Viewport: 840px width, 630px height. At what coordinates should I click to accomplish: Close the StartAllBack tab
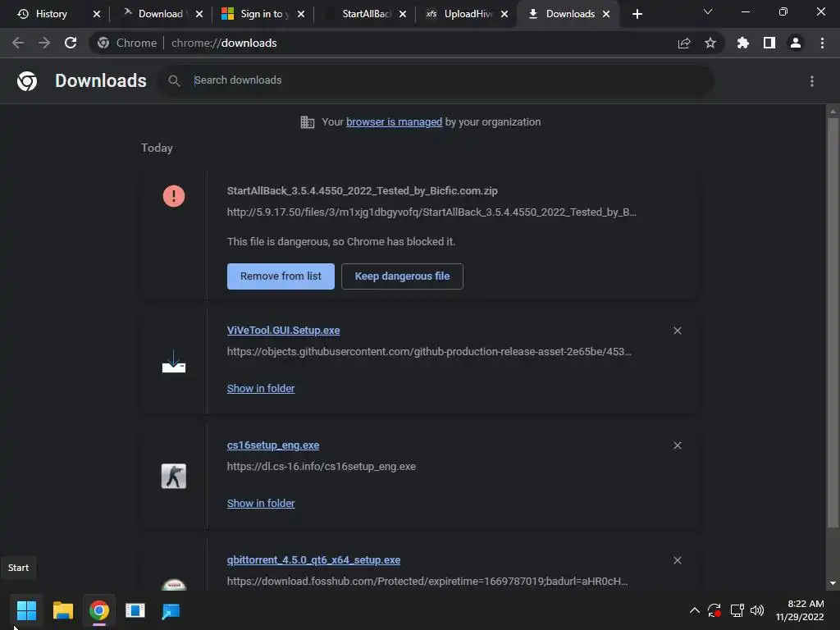(402, 14)
